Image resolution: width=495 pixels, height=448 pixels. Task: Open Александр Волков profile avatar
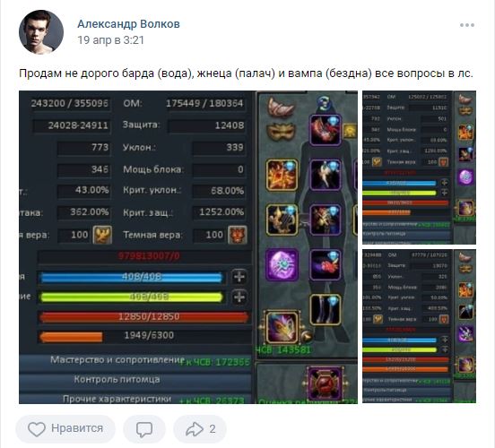(41, 32)
